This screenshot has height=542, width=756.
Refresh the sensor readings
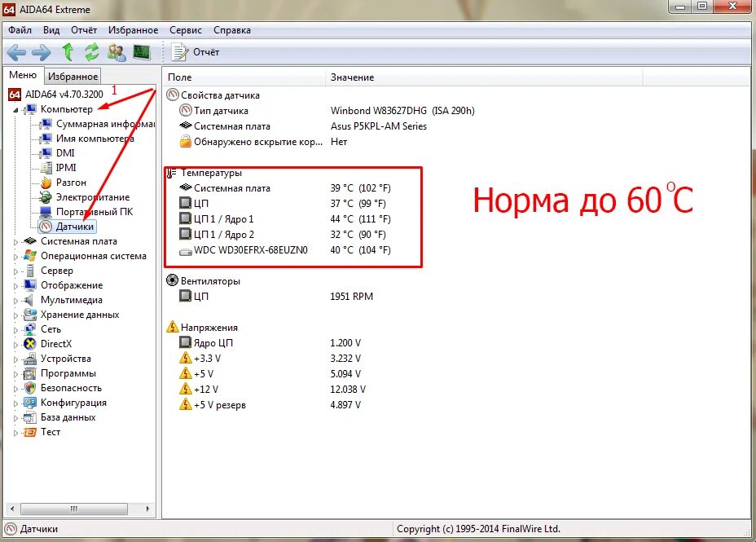point(91,52)
